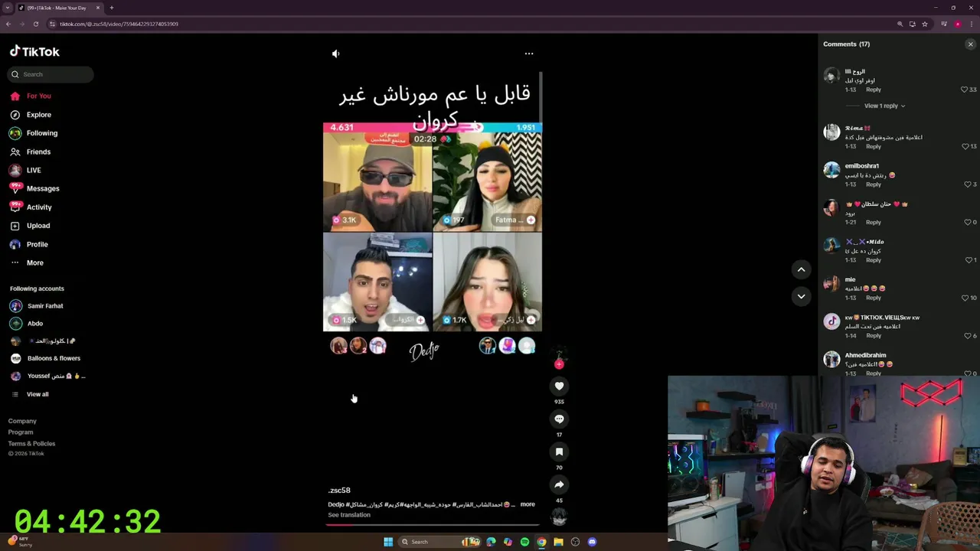Image resolution: width=980 pixels, height=551 pixels.
Task: Open the Windows Start menu
Action: [x=388, y=542]
